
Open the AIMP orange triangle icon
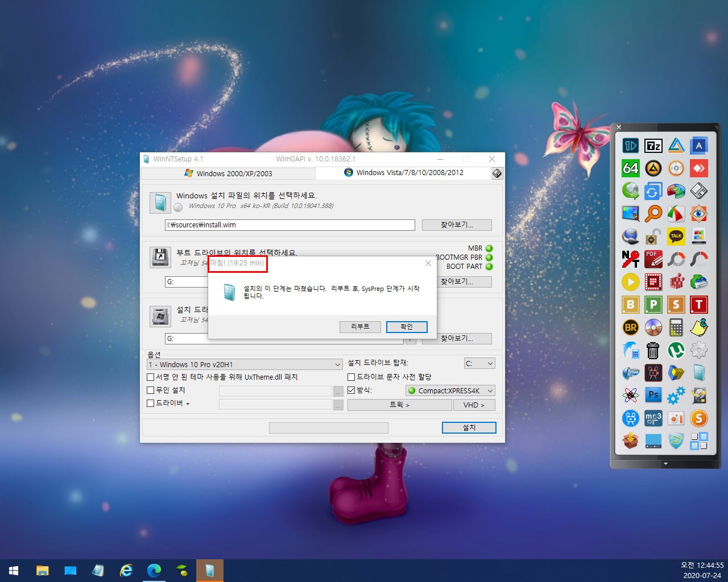(653, 168)
